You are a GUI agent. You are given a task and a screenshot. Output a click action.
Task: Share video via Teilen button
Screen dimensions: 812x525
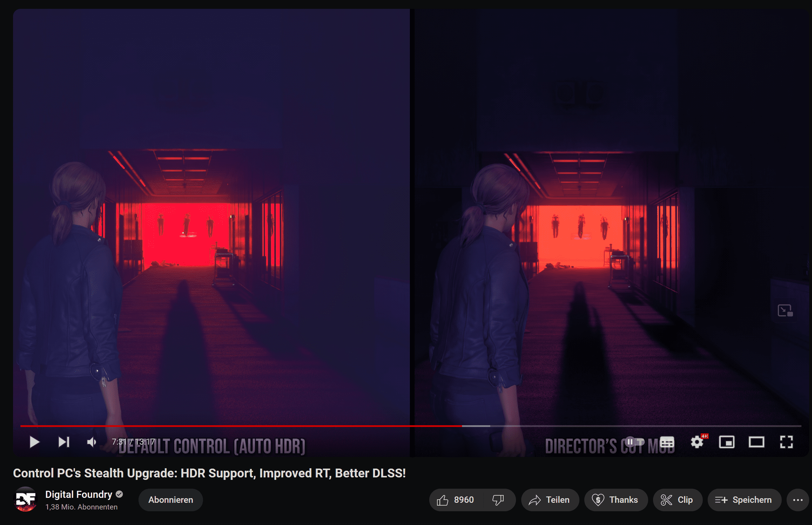(550, 500)
